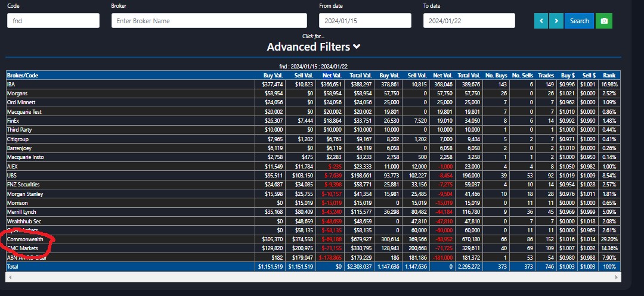Select the Macquarie Test broker row
The height and width of the screenshot is (296, 644).
pos(313,111)
